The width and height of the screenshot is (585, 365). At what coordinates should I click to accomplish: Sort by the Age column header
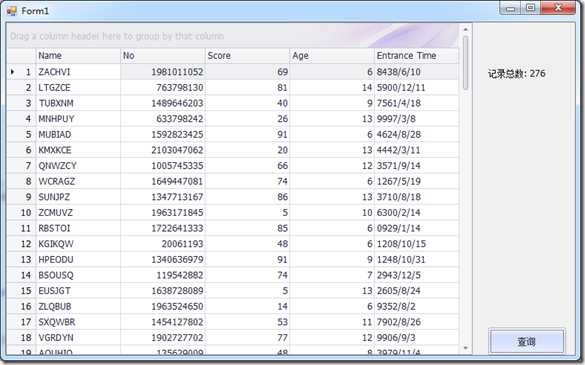tap(332, 56)
